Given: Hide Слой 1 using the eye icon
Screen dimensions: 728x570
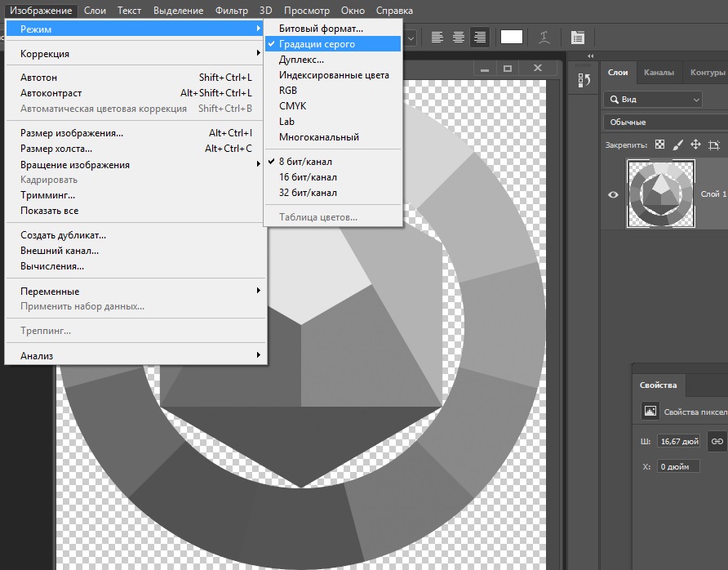Looking at the screenshot, I should click(614, 194).
